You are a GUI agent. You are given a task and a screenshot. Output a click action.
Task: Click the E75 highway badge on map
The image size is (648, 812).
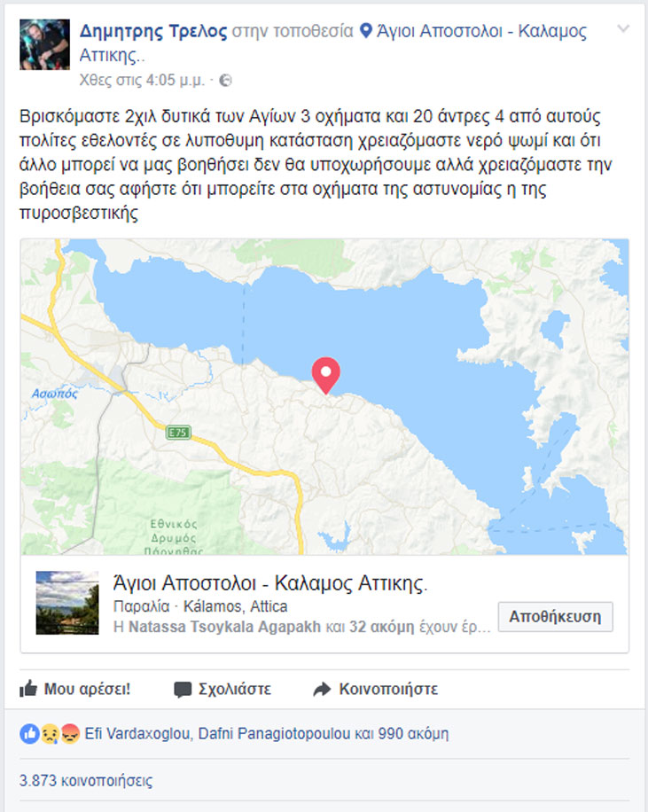(x=178, y=433)
